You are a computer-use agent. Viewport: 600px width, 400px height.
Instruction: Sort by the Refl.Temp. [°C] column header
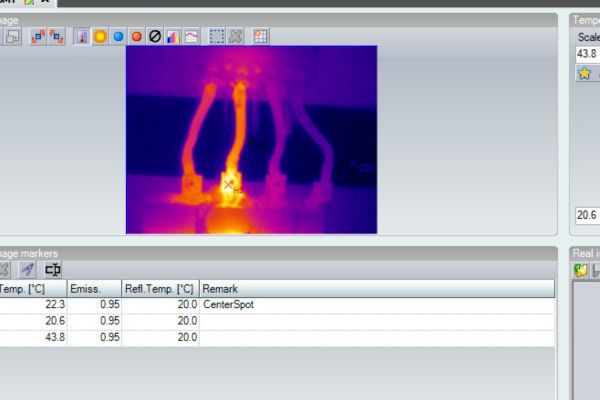click(x=160, y=289)
